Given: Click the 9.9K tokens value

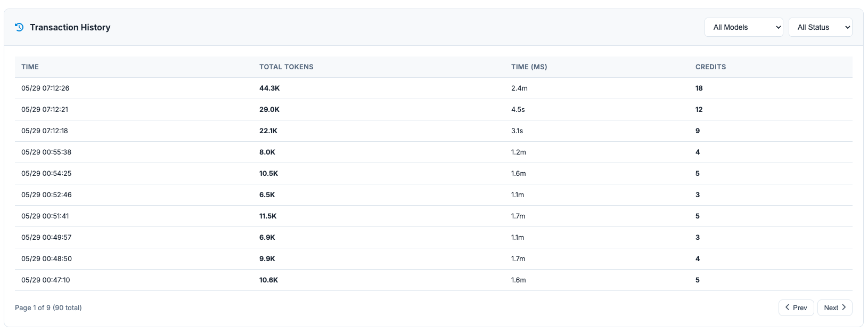Looking at the screenshot, I should [267, 258].
